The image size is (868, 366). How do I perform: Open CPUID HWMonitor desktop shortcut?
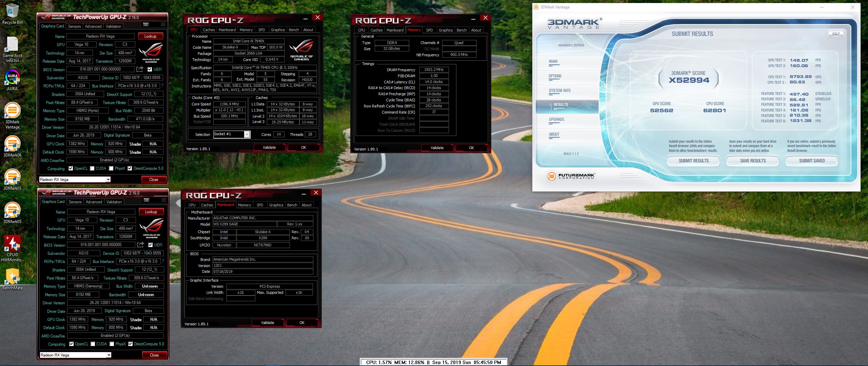(12, 249)
